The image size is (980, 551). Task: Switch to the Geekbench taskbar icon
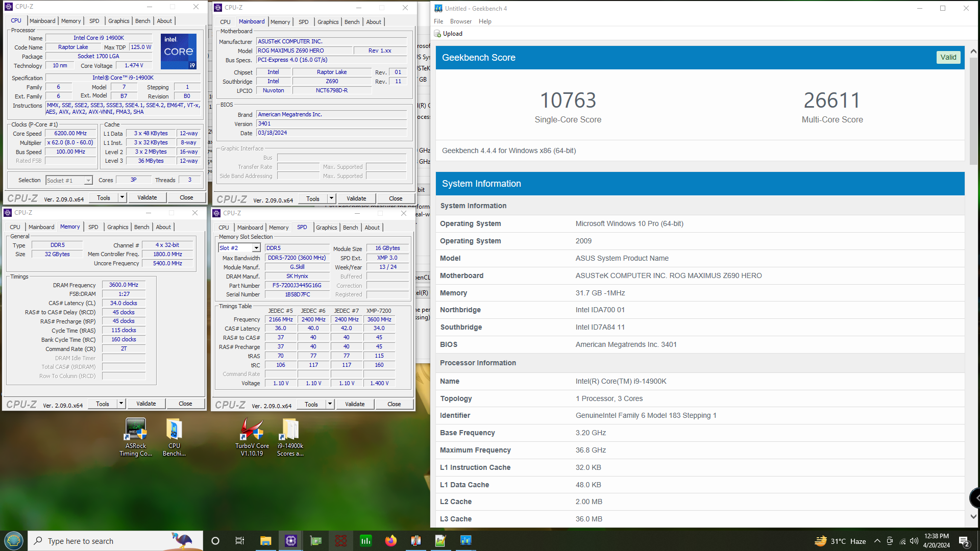click(x=465, y=541)
